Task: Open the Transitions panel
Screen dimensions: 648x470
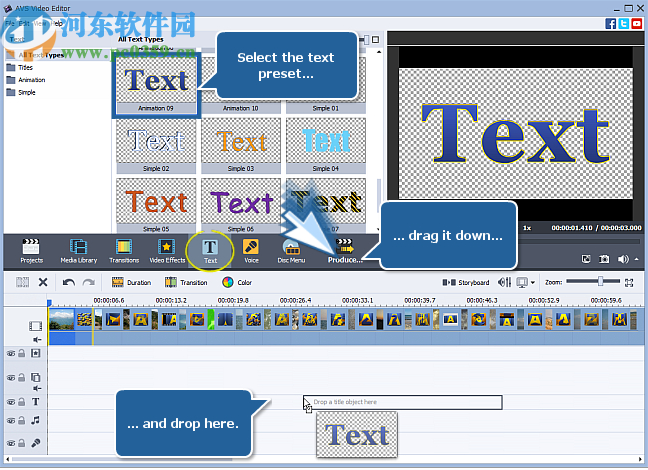Action: pyautogui.click(x=124, y=251)
